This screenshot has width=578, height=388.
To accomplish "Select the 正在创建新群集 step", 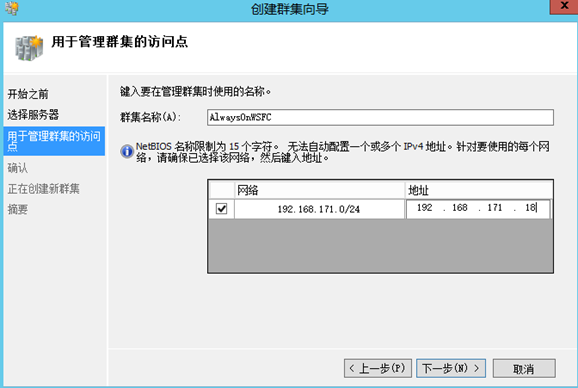I will pyautogui.click(x=43, y=189).
